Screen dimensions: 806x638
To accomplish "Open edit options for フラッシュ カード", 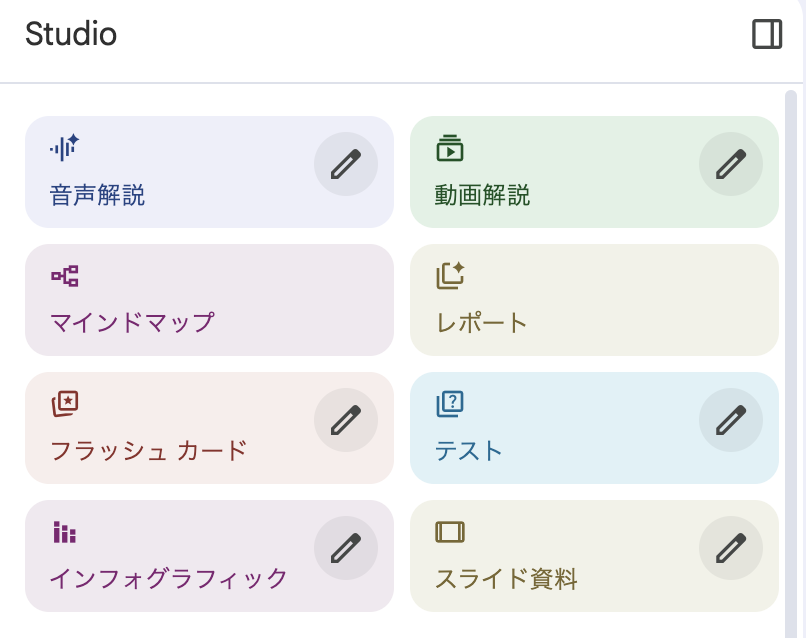I will (x=346, y=420).
